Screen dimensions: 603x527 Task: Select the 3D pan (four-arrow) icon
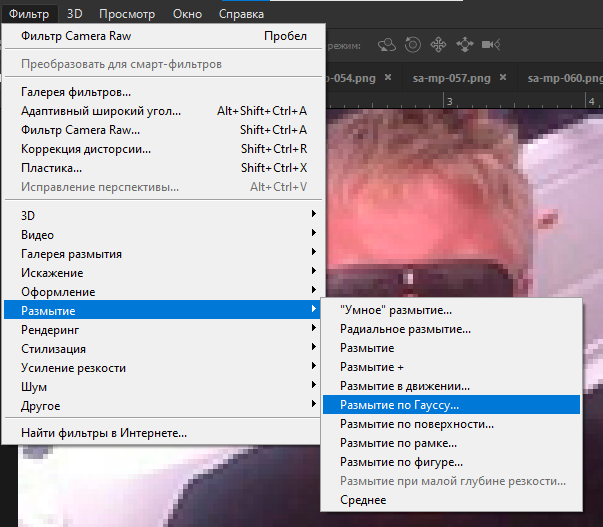(x=438, y=44)
